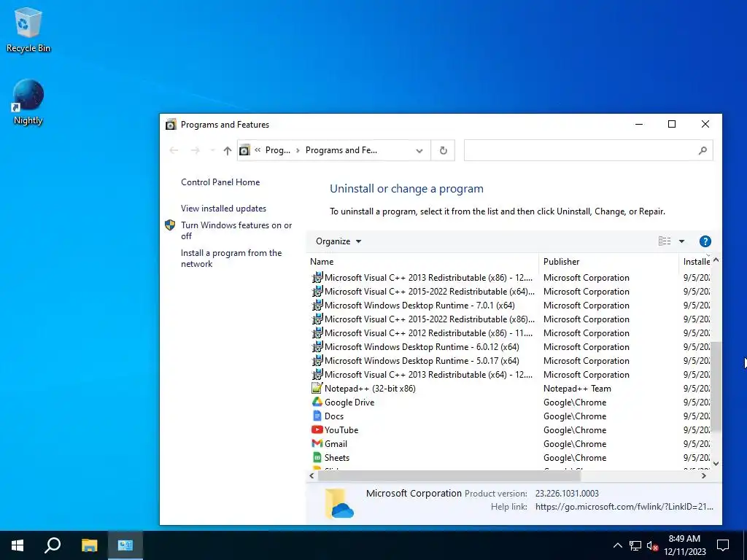Viewport: 747px width, 560px height.
Task: Click the YouTube icon in the list
Action: click(x=317, y=429)
